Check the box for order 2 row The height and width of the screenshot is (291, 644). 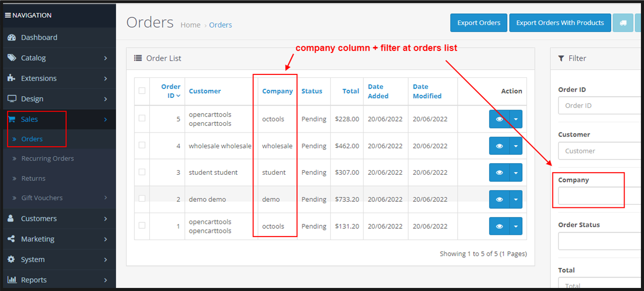pyautogui.click(x=142, y=199)
